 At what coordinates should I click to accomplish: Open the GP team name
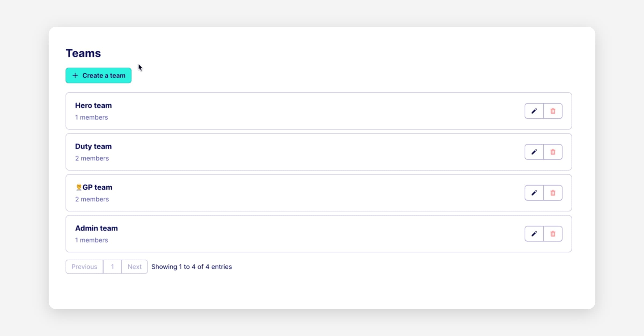97,187
